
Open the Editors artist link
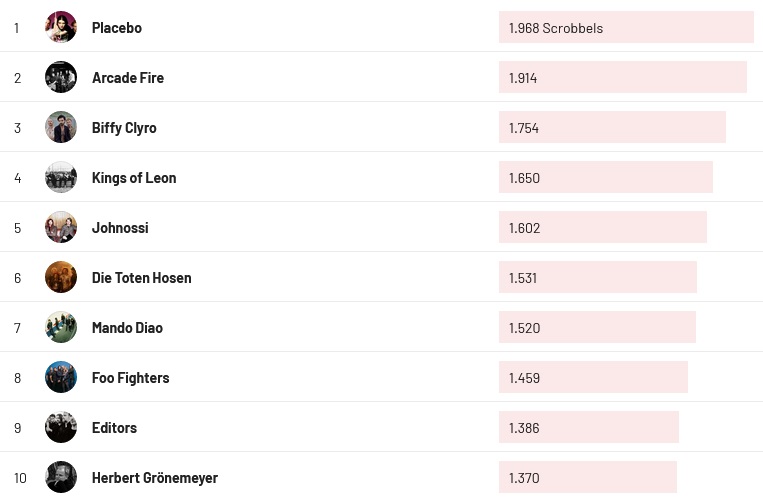(x=114, y=428)
